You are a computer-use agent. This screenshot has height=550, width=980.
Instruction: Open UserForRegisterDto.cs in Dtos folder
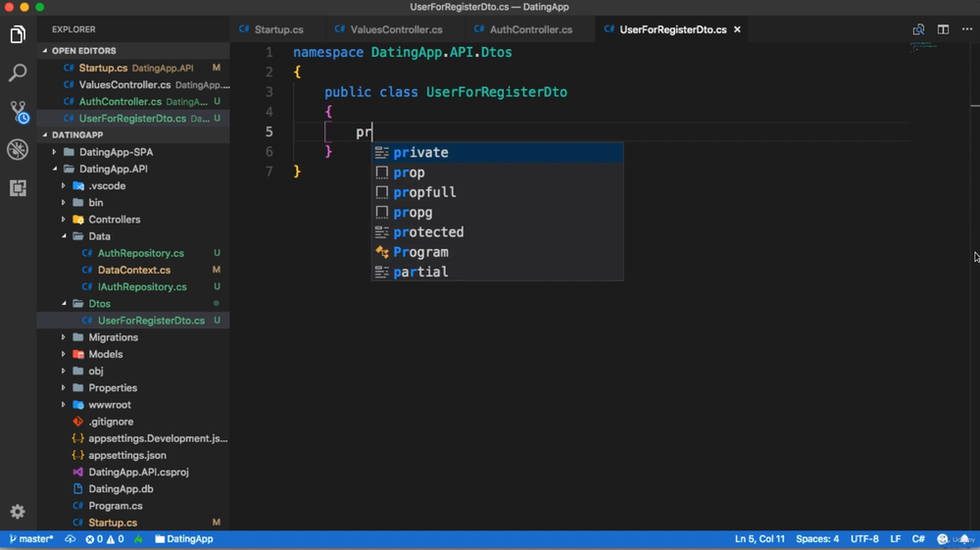(x=133, y=321)
